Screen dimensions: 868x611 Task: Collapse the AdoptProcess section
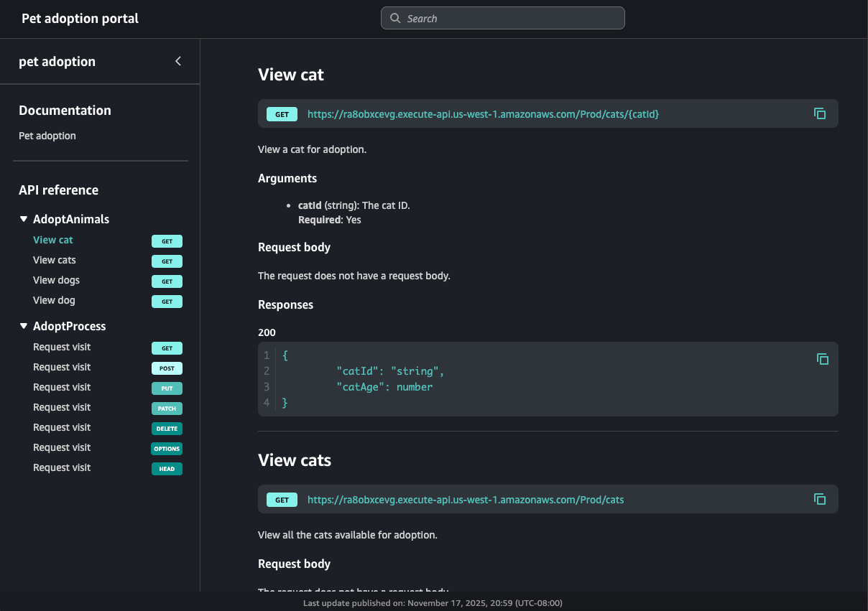click(24, 327)
